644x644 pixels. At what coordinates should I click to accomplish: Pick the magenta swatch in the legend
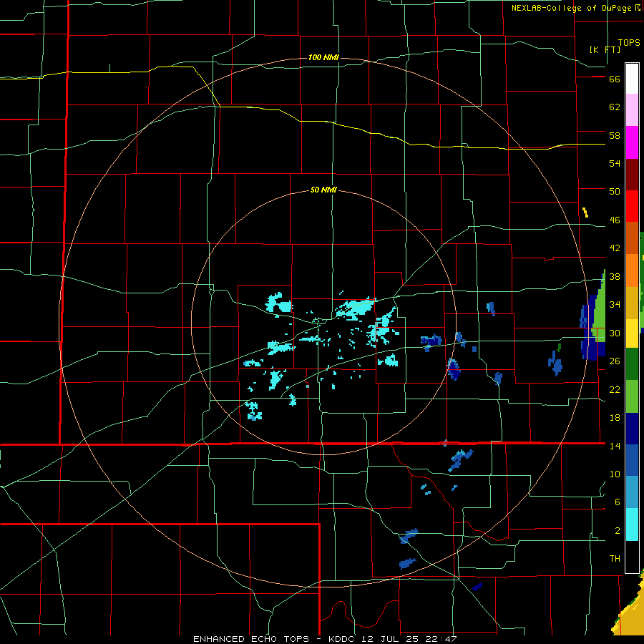coord(632,142)
